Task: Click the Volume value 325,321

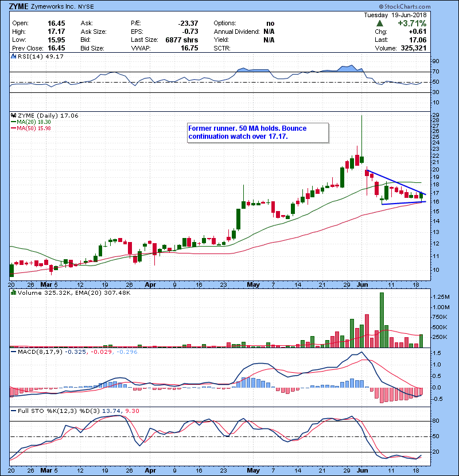Action: [x=414, y=48]
